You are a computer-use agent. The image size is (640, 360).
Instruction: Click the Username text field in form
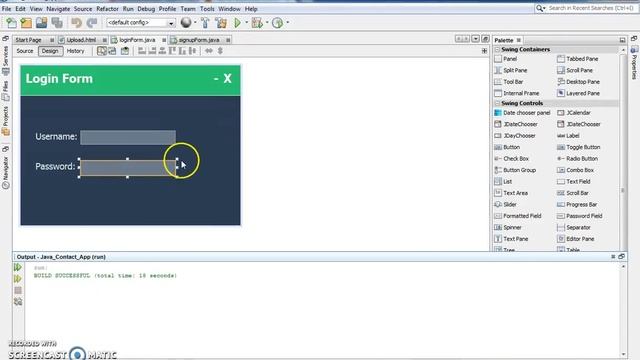click(x=128, y=137)
